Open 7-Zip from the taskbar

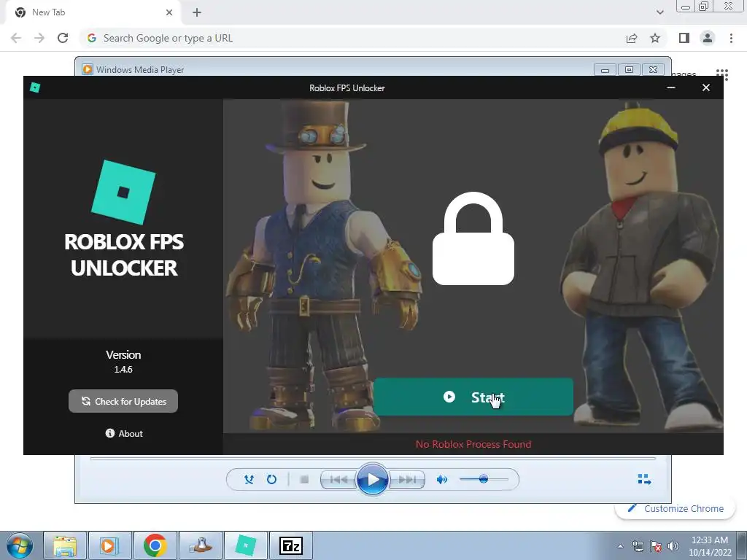point(291,545)
